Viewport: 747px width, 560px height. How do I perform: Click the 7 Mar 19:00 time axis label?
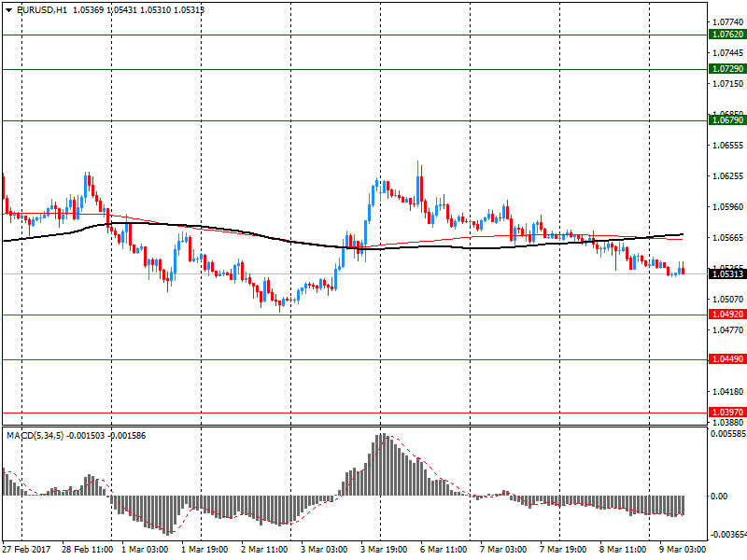pyautogui.click(x=563, y=550)
